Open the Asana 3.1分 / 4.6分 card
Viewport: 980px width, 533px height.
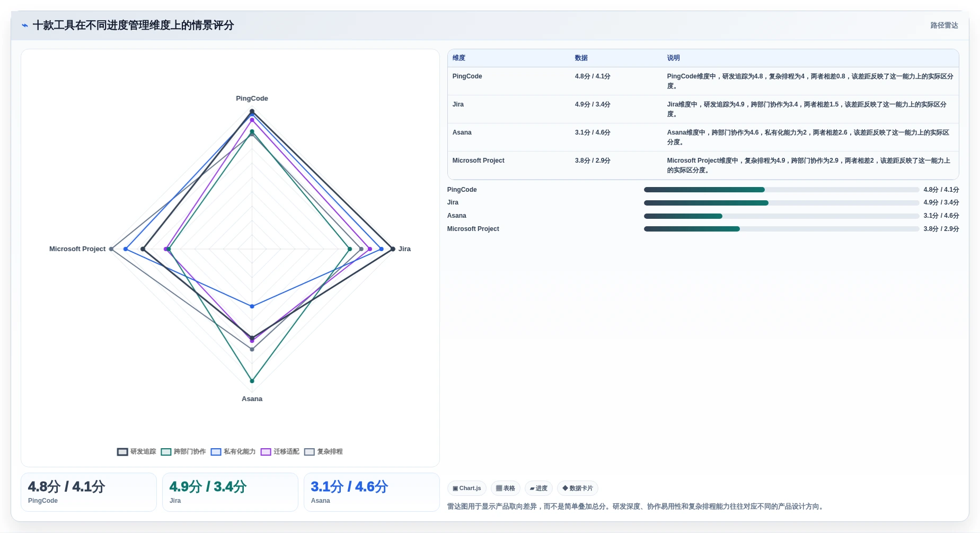click(372, 492)
